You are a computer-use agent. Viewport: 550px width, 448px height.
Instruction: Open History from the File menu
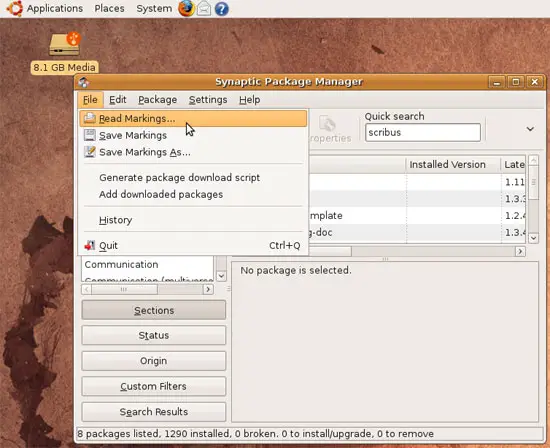click(x=193, y=220)
